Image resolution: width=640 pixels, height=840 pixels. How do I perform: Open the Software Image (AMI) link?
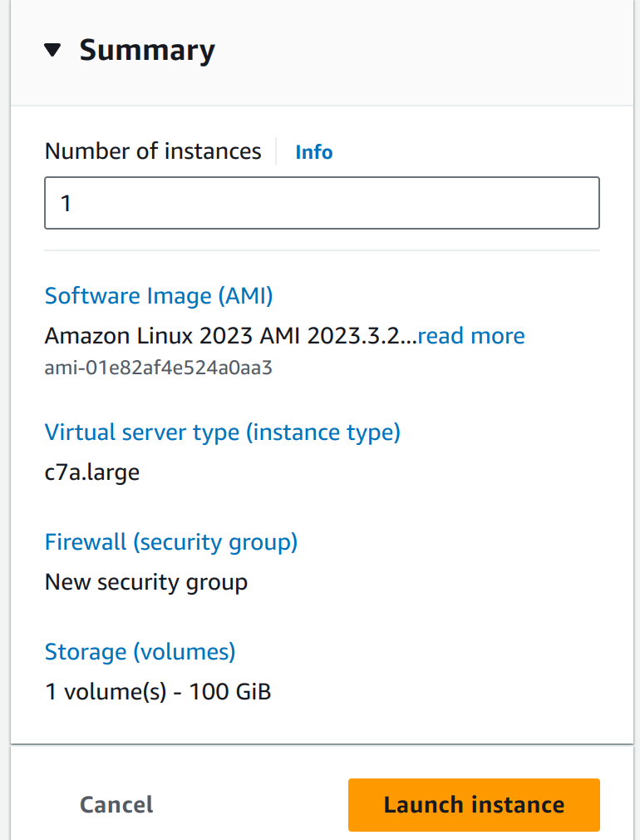point(159,296)
